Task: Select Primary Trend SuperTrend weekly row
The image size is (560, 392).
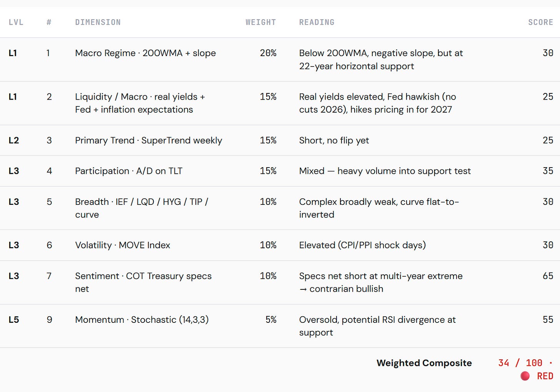Action: (x=280, y=140)
